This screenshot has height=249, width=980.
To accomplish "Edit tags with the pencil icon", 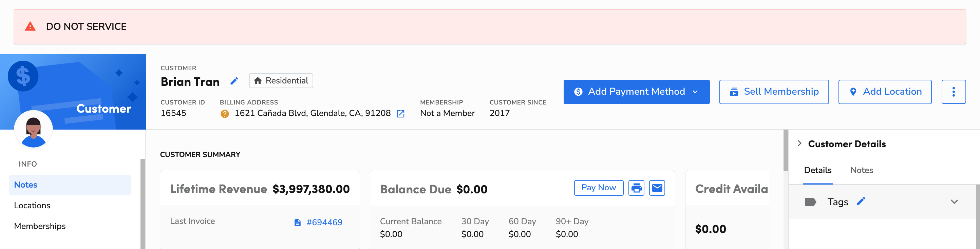I will click(x=861, y=201).
